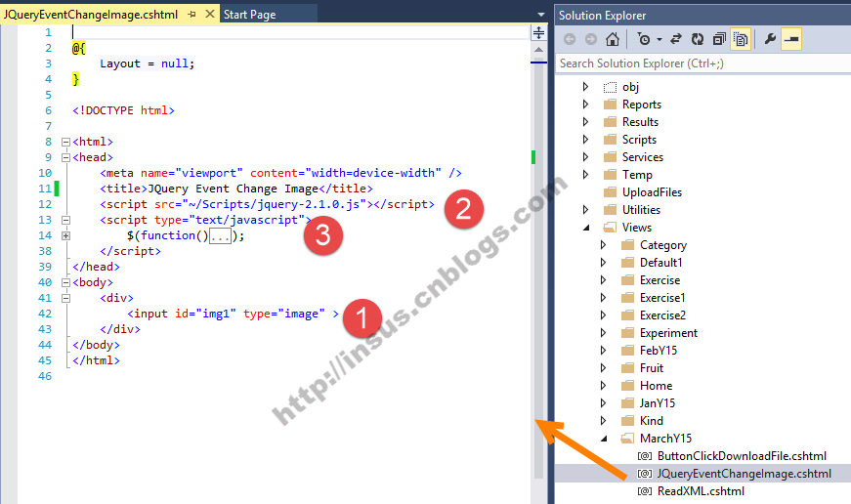Click the editor scrollbar up arrow

click(538, 50)
